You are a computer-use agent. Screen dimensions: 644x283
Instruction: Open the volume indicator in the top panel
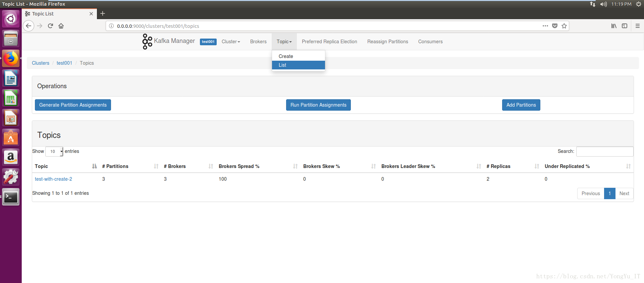pyautogui.click(x=603, y=4)
